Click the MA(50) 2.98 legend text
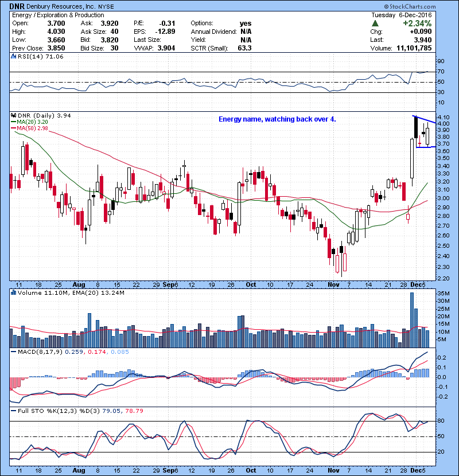 click(x=32, y=128)
